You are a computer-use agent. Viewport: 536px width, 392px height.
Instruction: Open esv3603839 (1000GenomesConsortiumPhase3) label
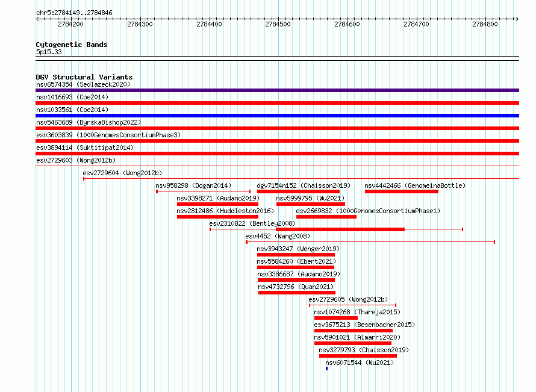coord(108,135)
